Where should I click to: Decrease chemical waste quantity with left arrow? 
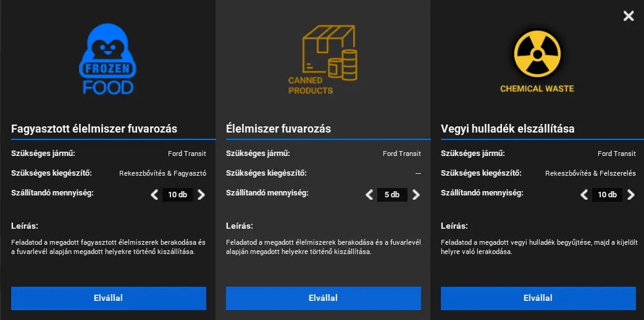pos(584,194)
